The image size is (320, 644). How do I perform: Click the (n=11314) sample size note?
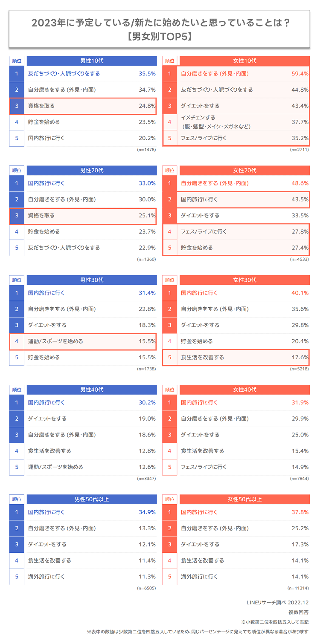[x=299, y=588]
